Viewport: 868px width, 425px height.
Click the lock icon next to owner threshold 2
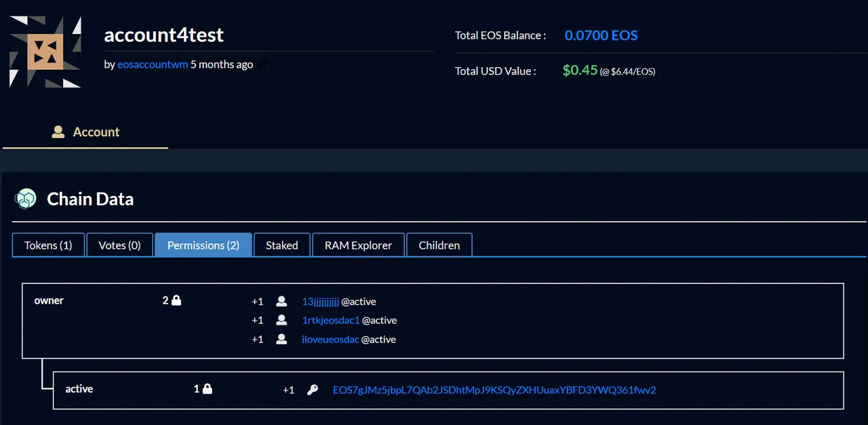pyautogui.click(x=176, y=300)
